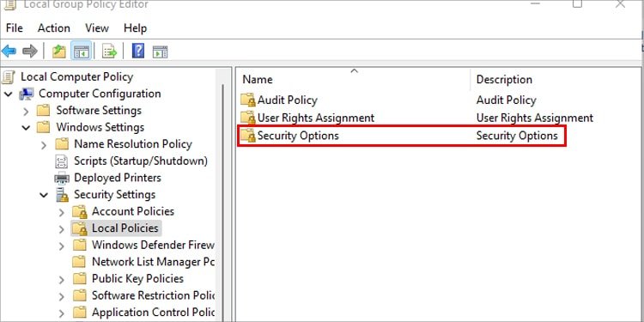Toggle the Show/Hide Action Pane icon
Screen dimensions: 644x322
point(161,52)
